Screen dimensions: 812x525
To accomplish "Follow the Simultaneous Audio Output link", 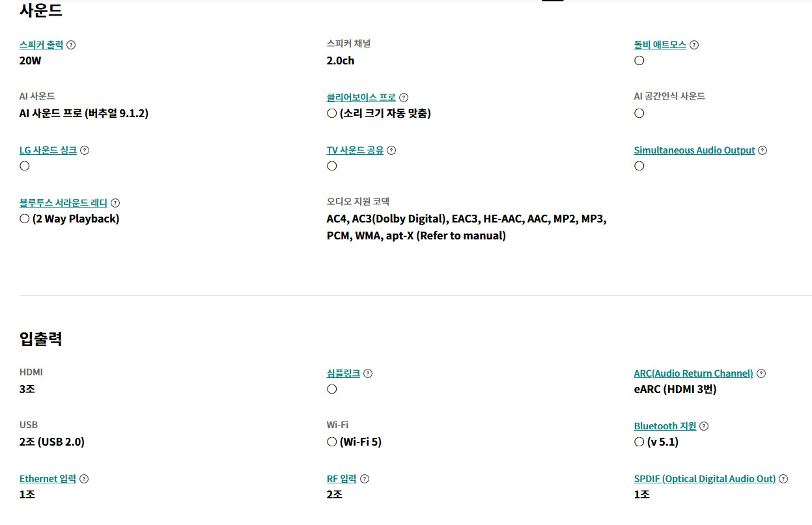I will (x=694, y=150).
